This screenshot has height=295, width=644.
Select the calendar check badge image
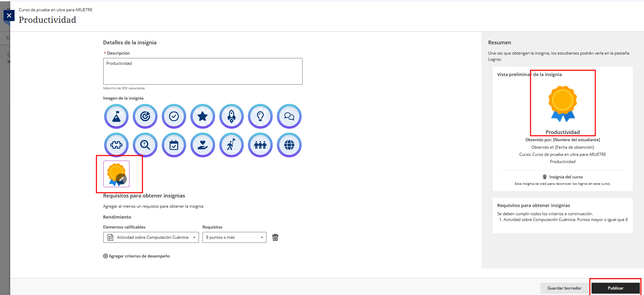click(174, 145)
